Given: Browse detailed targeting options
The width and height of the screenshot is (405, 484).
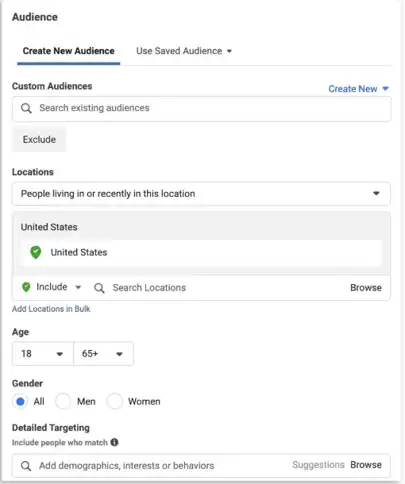Looking at the screenshot, I should coord(366,465).
